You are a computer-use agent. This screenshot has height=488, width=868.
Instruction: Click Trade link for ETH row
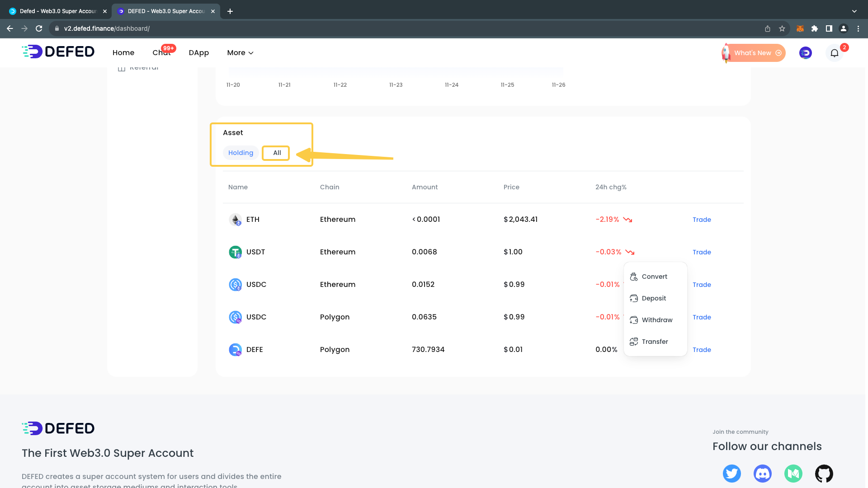click(702, 220)
